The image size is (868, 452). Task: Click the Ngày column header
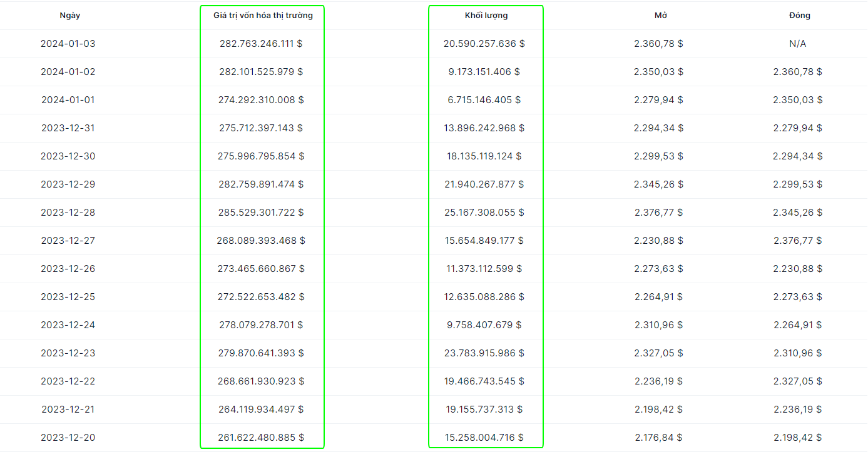coord(69,16)
